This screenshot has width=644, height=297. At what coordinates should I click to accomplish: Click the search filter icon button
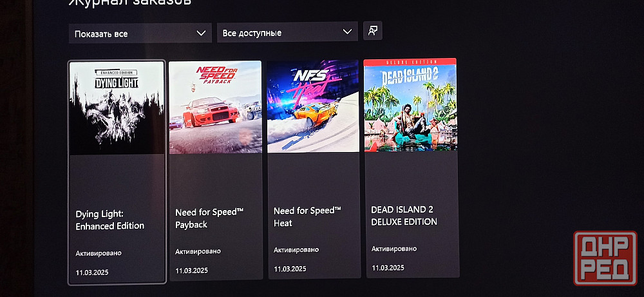[372, 31]
